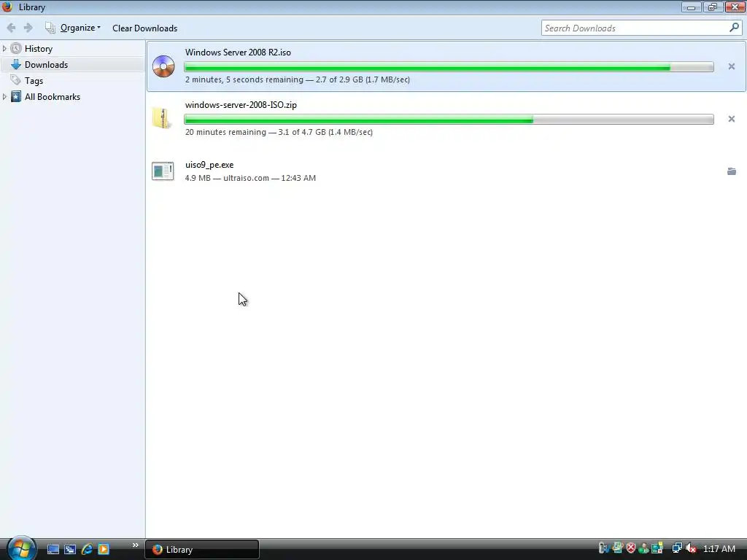
Task: Click the Firefox icon in the title bar
Action: tap(7, 7)
